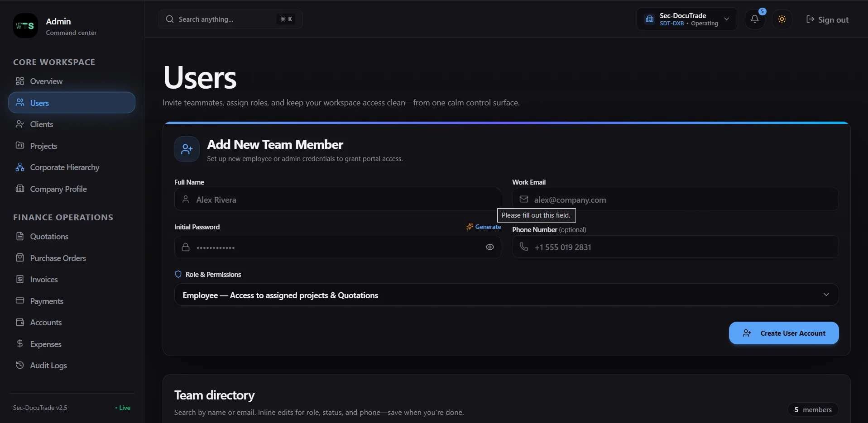Click the person icon in Full Name field

(x=186, y=199)
